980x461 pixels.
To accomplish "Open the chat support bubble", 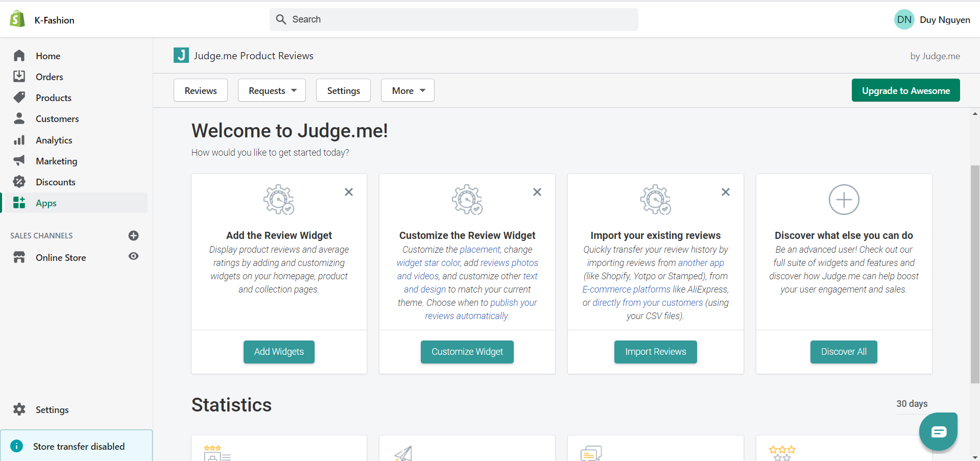I will (938, 432).
